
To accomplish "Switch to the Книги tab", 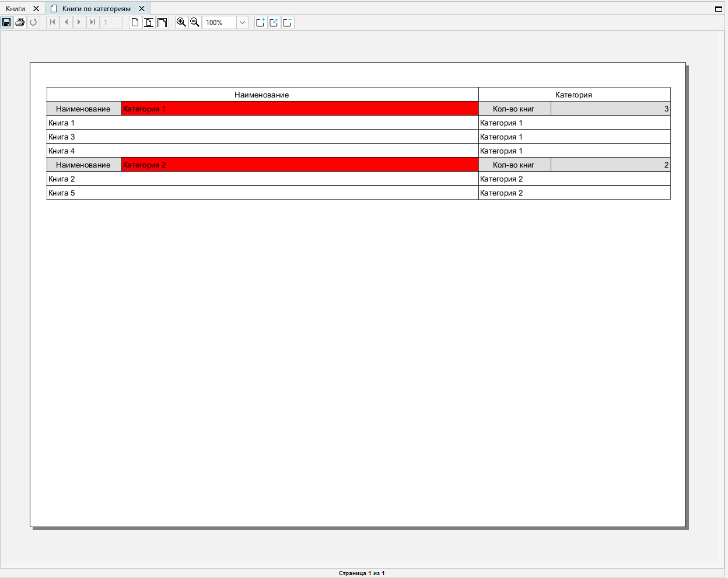I will point(16,9).
